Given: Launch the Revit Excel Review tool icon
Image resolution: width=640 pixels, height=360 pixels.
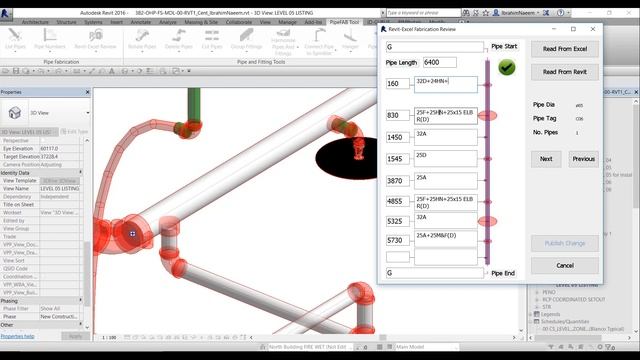Looking at the screenshot, I should click(96, 35).
